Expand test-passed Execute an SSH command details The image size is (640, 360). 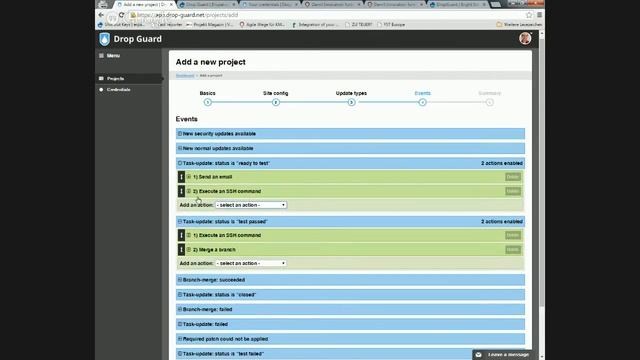(189, 235)
